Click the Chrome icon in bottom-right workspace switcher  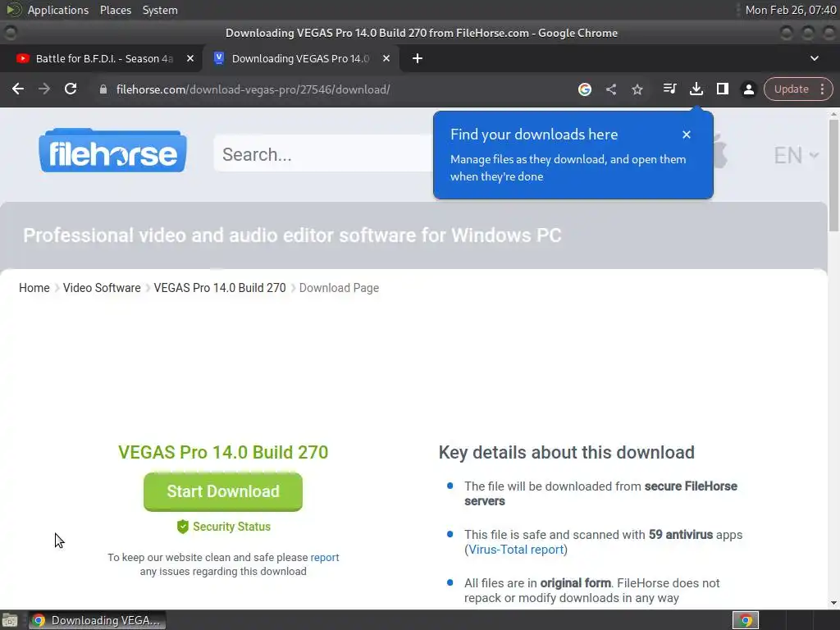coord(745,620)
